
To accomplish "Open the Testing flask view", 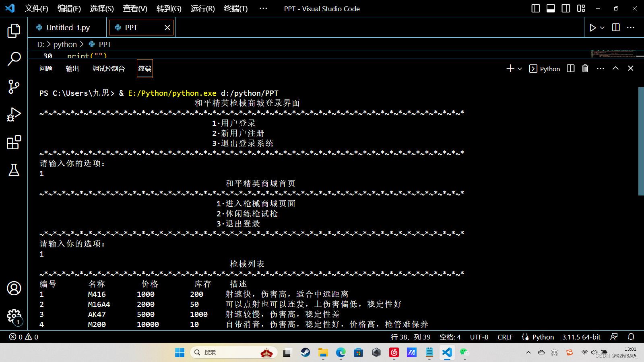I will (x=14, y=170).
